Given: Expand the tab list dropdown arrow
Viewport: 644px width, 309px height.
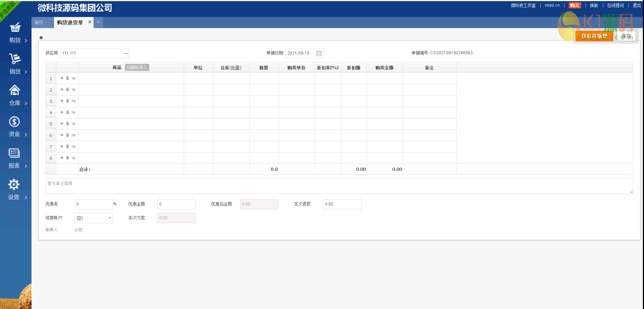Looking at the screenshot, I should (98, 22).
